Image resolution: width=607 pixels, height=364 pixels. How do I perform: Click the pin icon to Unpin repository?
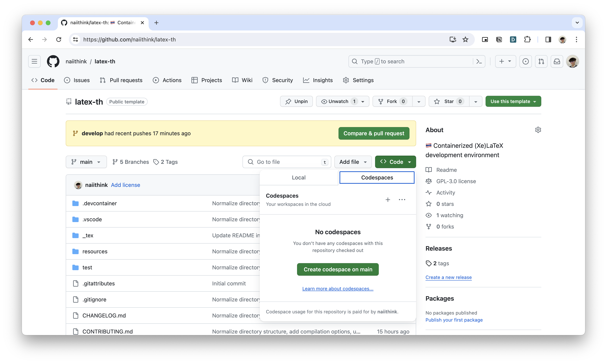click(287, 101)
